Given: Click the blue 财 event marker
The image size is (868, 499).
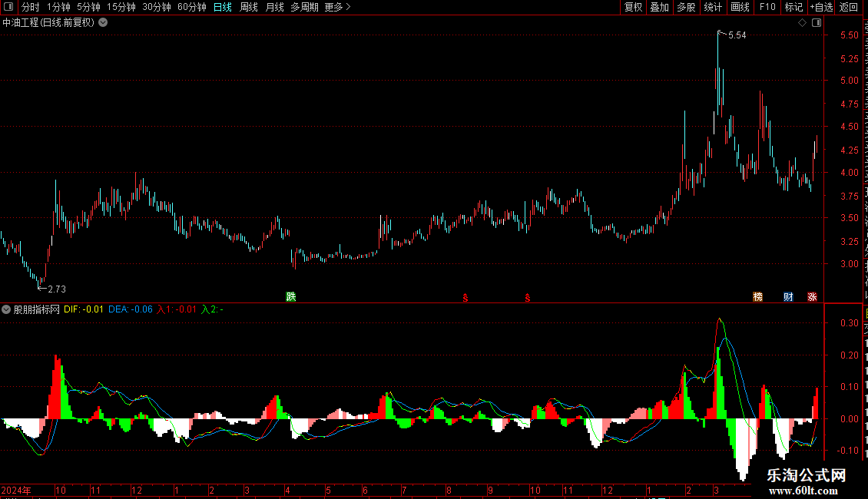Looking at the screenshot, I should 788,296.
